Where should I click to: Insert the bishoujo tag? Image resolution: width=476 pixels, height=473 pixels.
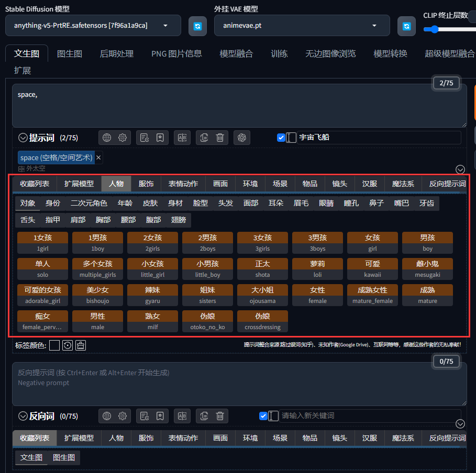97,295
